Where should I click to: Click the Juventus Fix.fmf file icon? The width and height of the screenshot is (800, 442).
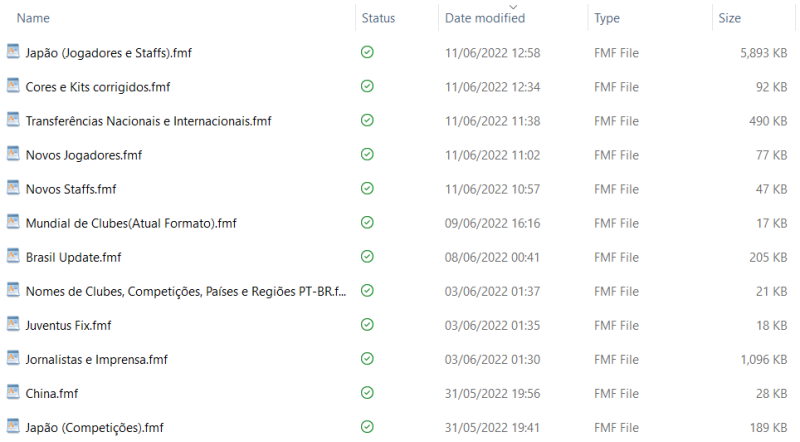[13, 324]
